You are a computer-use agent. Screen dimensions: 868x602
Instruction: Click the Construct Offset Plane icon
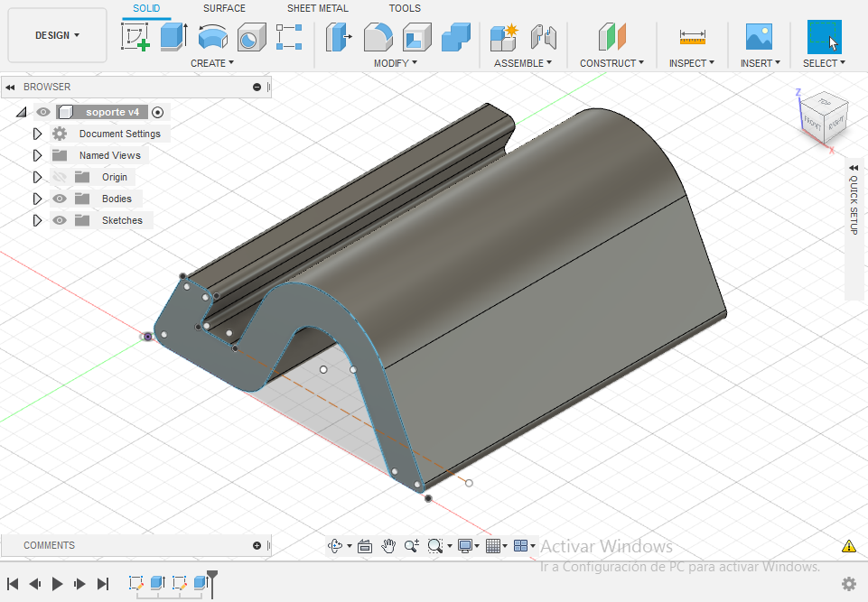tap(611, 36)
